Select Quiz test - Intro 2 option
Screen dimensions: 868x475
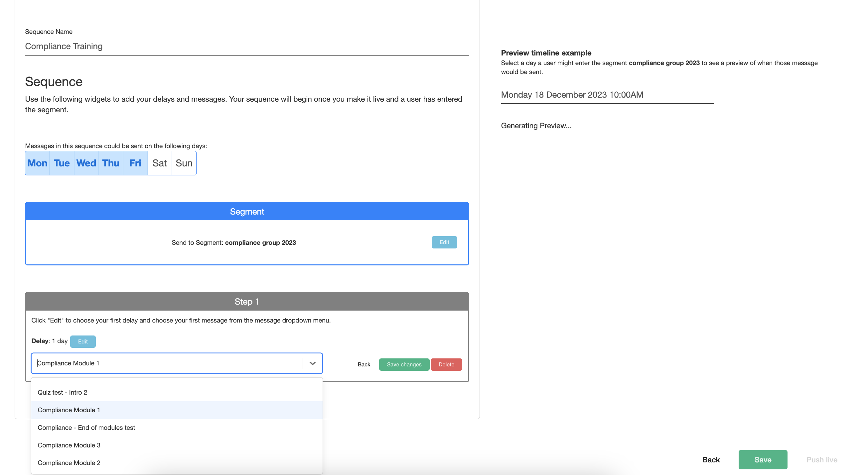pyautogui.click(x=62, y=392)
